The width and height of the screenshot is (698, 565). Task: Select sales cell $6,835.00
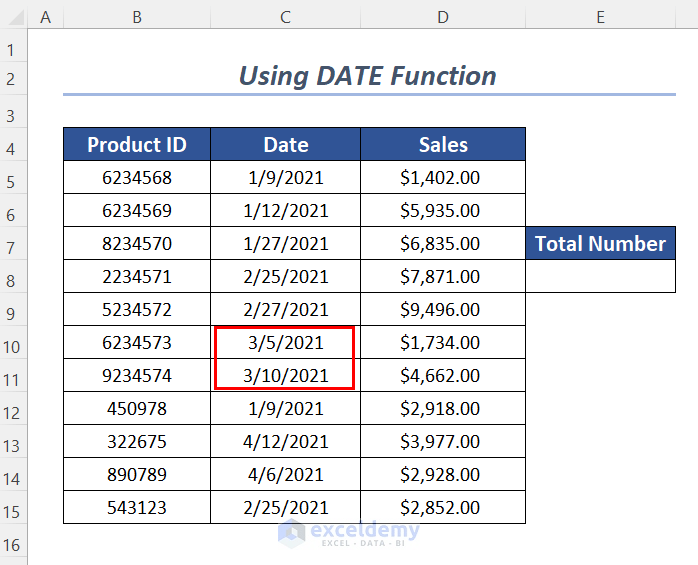[443, 243]
